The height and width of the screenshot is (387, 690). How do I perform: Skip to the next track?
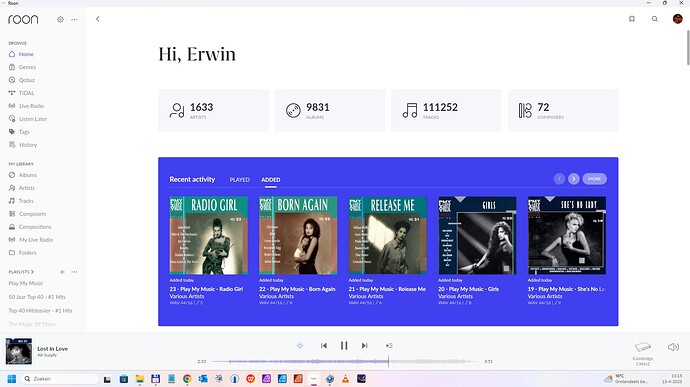pyautogui.click(x=364, y=346)
